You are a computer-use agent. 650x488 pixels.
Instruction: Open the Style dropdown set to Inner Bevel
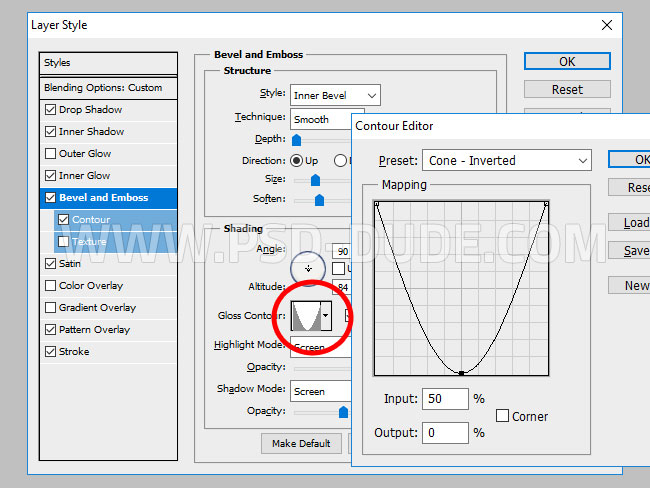coord(334,96)
